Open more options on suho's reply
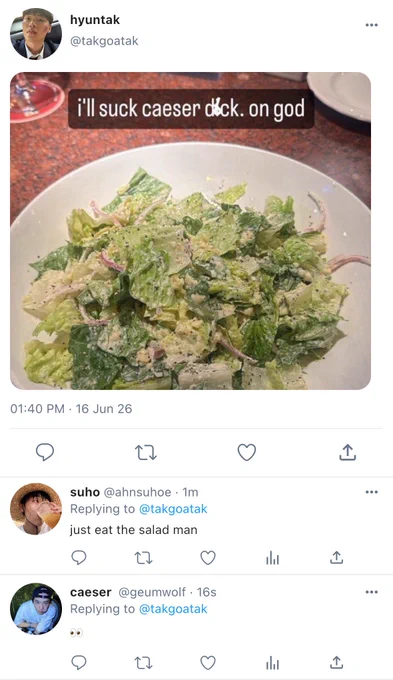 click(x=372, y=492)
